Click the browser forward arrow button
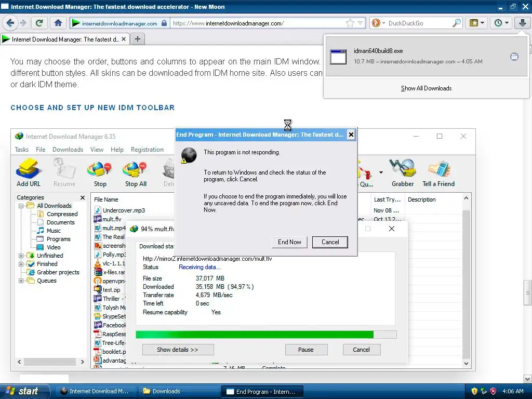This screenshot has width=532, height=399. pyautogui.click(x=23, y=23)
